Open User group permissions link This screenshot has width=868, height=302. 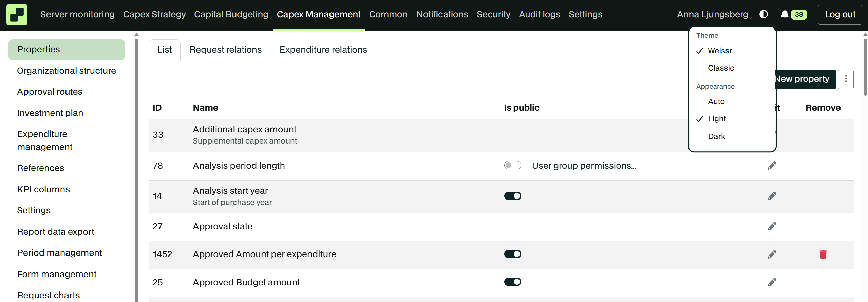pos(584,166)
